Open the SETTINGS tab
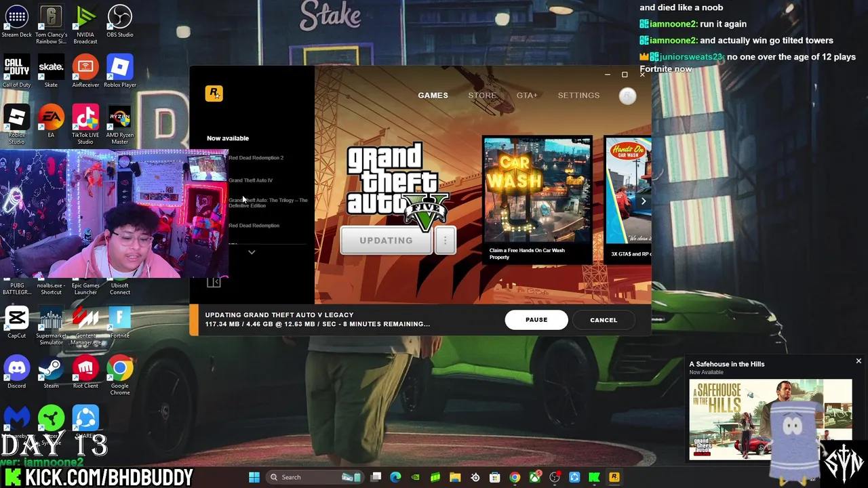This screenshot has width=868, height=488. 578,96
